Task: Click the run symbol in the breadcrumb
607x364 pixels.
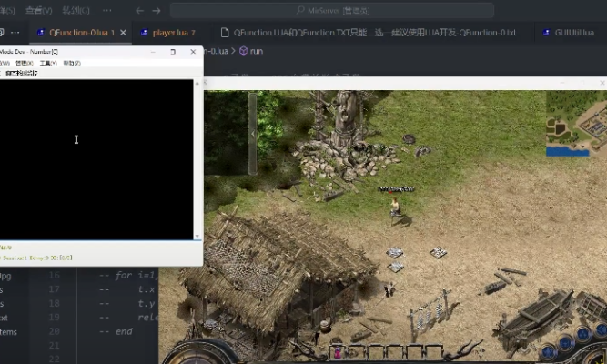Action: pyautogui.click(x=257, y=51)
